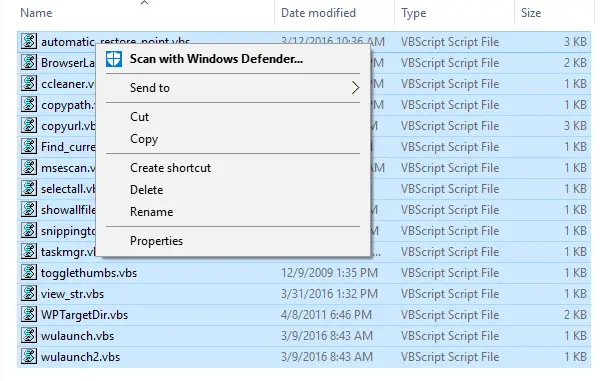Click the 4/8/2011 6:46 PM date cell

pyautogui.click(x=326, y=315)
